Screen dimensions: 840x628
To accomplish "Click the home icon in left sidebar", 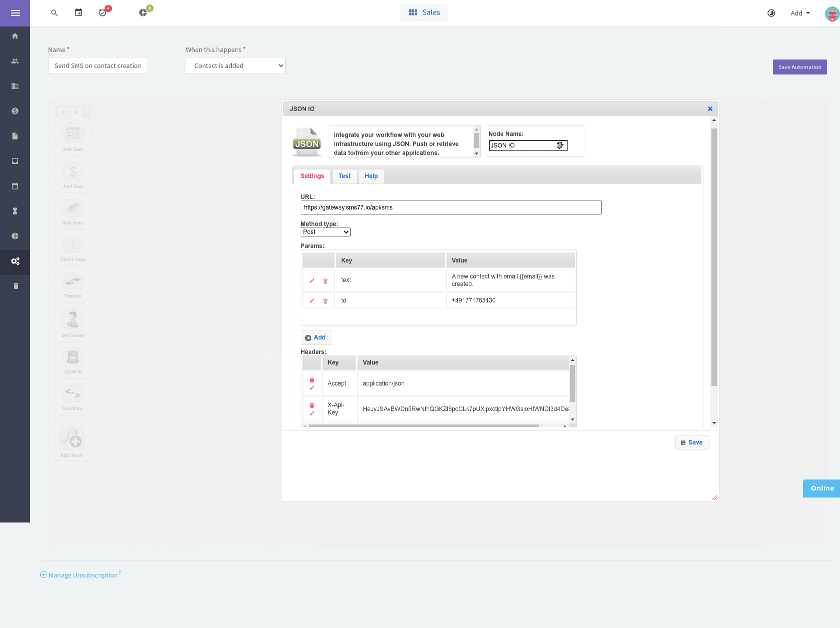I will (15, 36).
